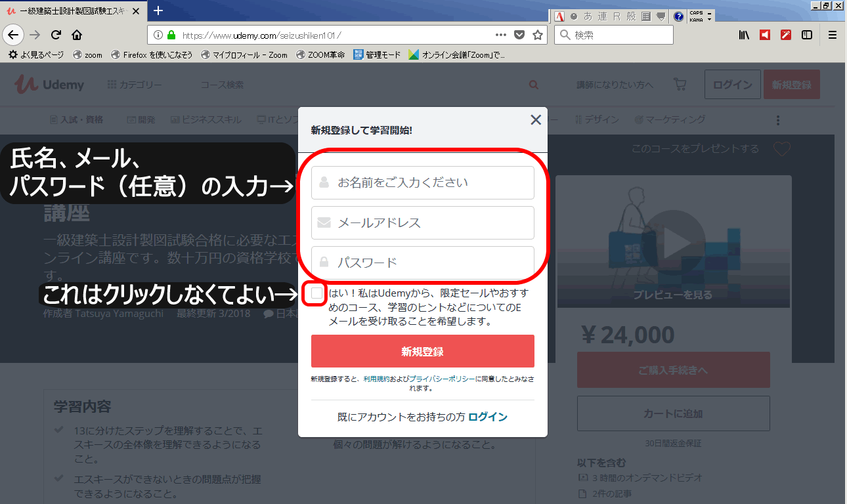The width and height of the screenshot is (847, 504).
Task: Select the ビジネススキル category
Action: click(x=206, y=119)
